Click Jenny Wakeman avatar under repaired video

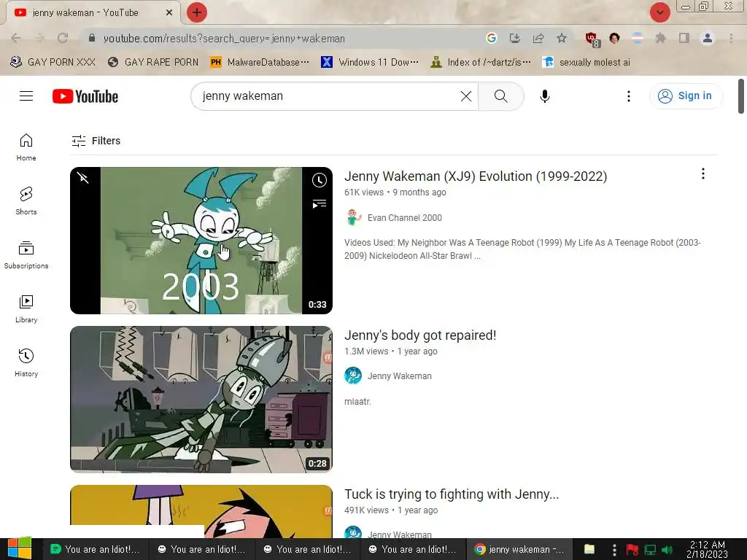353,376
